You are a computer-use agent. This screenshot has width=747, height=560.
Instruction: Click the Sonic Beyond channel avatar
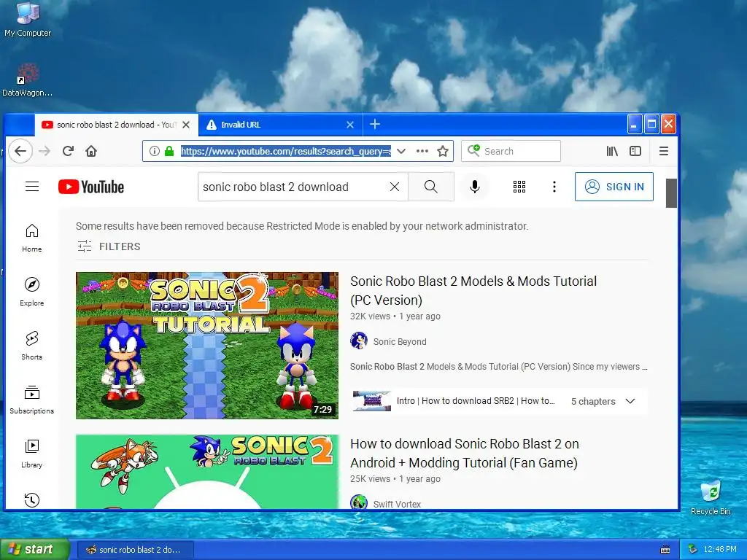tap(359, 341)
